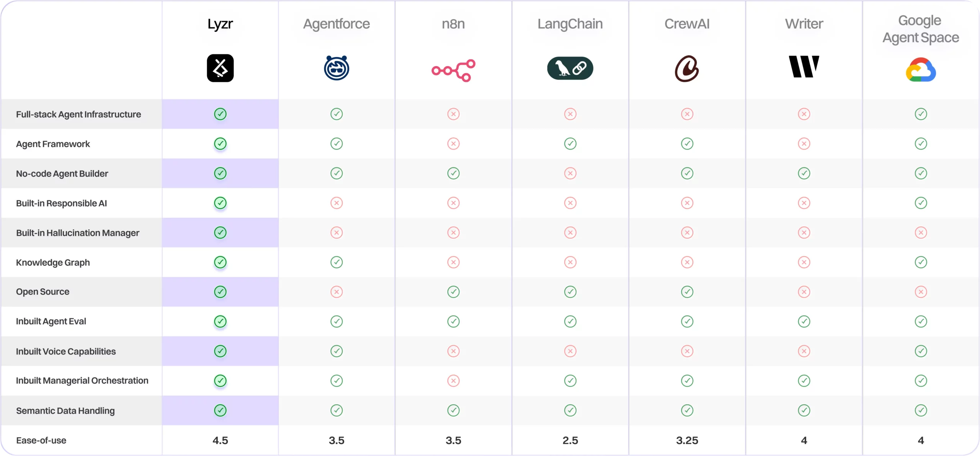This screenshot has height=456, width=980.
Task: Click the Lyzr logo icon
Action: (x=220, y=68)
